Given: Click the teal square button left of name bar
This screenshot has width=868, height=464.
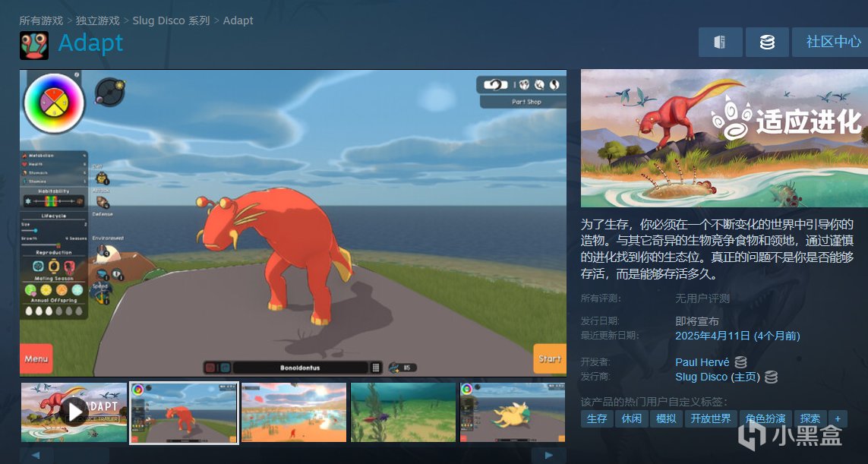Looking at the screenshot, I should tap(225, 368).
